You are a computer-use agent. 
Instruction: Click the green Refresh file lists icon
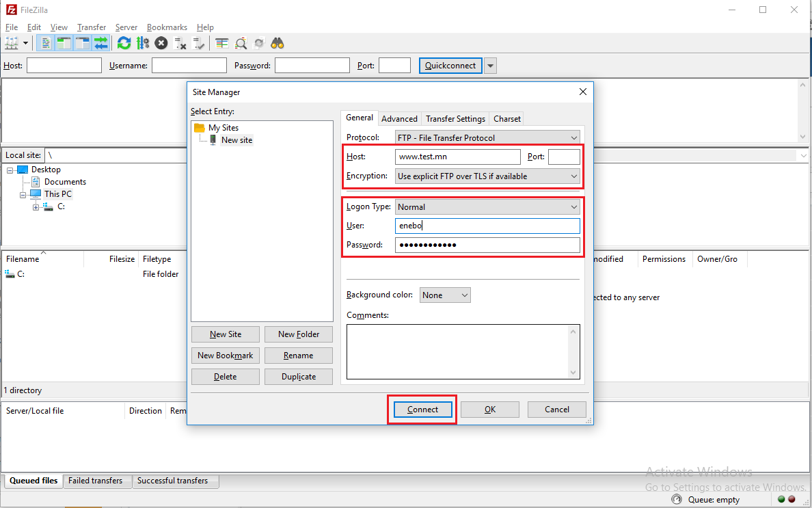click(x=124, y=44)
